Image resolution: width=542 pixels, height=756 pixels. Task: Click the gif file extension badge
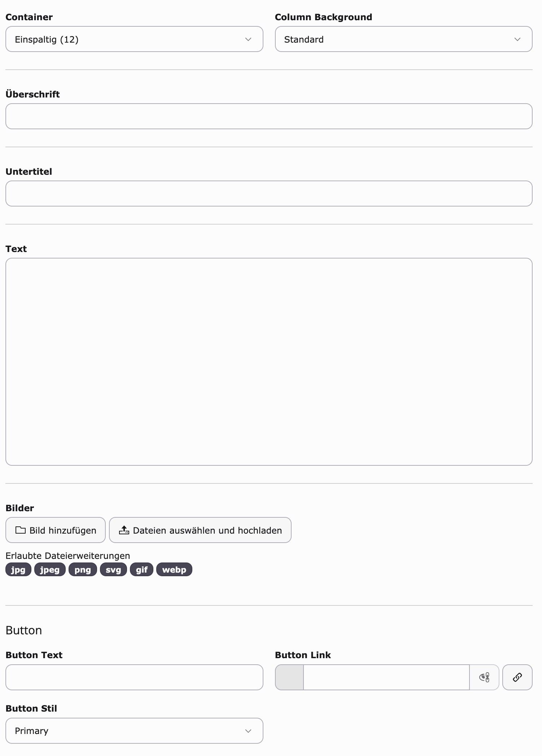pyautogui.click(x=141, y=570)
